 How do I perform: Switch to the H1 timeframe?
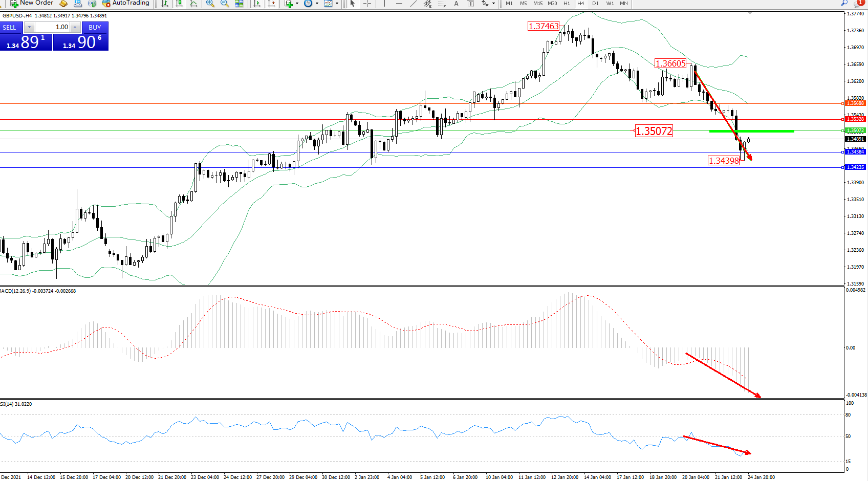point(567,4)
